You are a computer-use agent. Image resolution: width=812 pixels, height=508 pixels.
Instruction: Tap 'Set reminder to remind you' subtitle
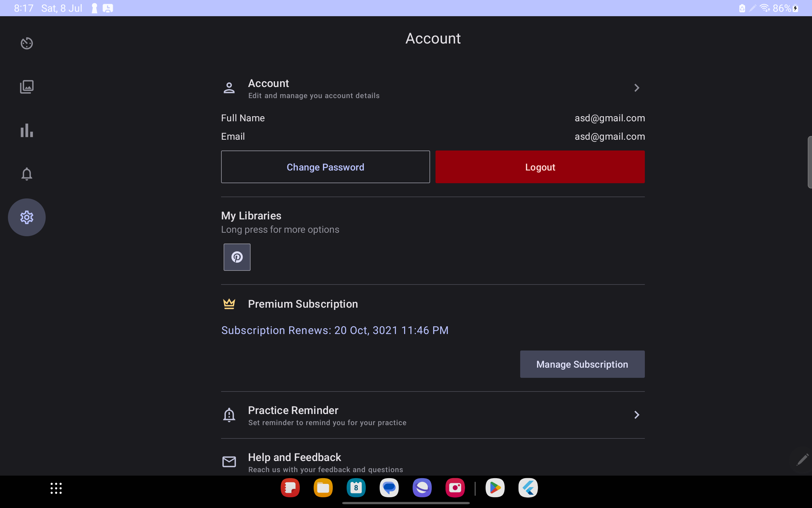tap(327, 423)
